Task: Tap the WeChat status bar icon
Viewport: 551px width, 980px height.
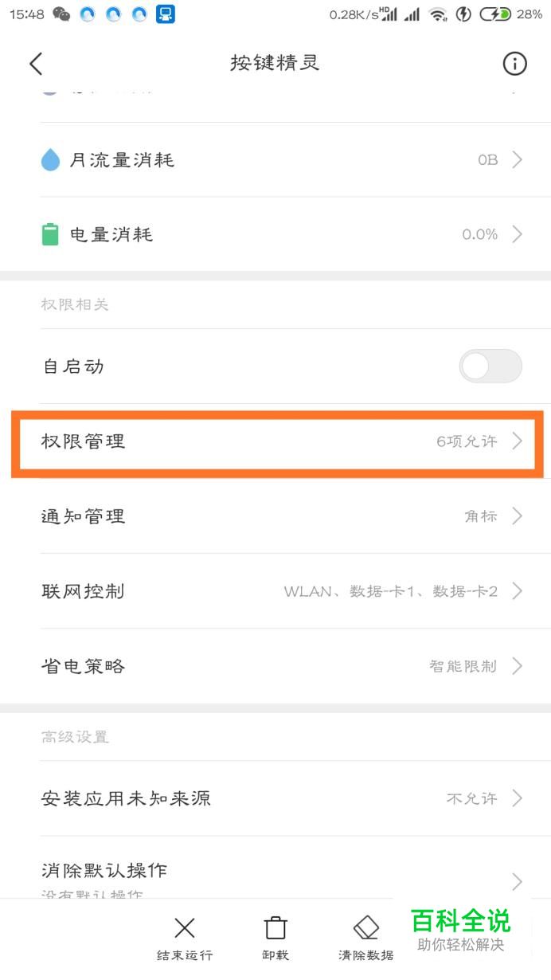Action: click(x=61, y=14)
